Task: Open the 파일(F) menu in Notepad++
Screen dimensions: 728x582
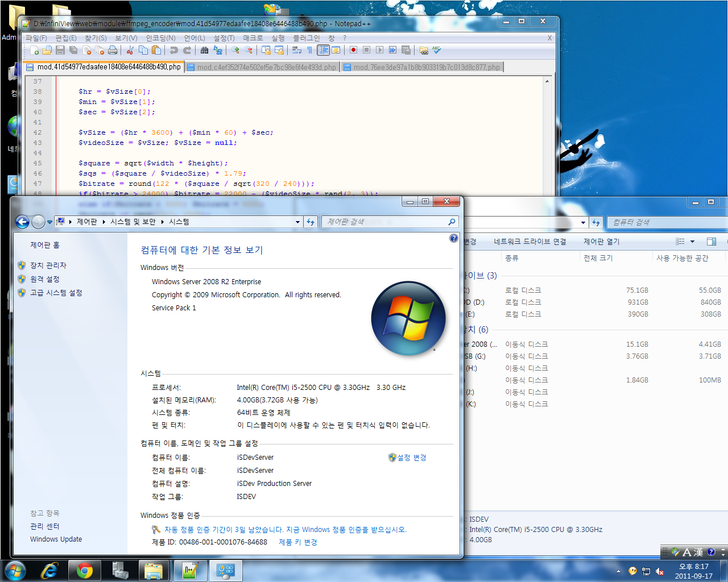Action: 36,38
